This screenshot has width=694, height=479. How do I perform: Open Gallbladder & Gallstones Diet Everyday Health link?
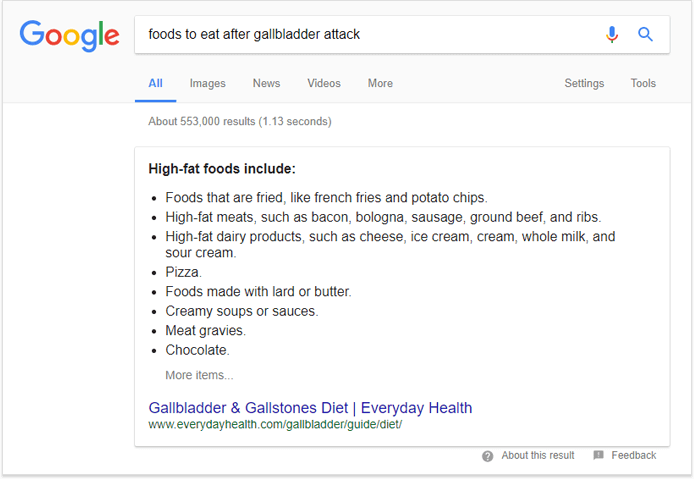[310, 407]
